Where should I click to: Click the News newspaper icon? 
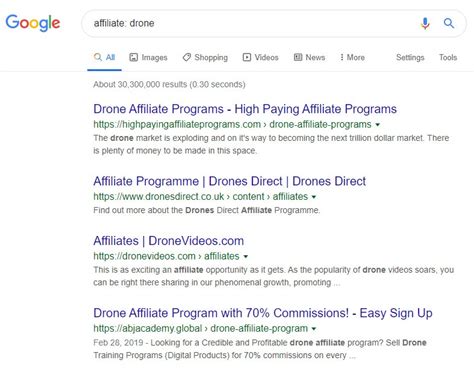click(298, 57)
